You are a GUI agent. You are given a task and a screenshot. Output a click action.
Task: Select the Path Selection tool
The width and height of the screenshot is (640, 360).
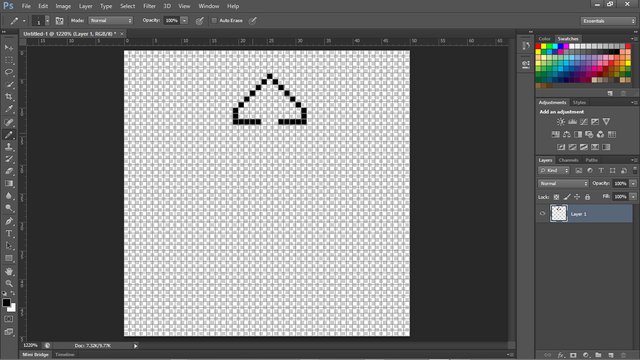click(x=9, y=246)
